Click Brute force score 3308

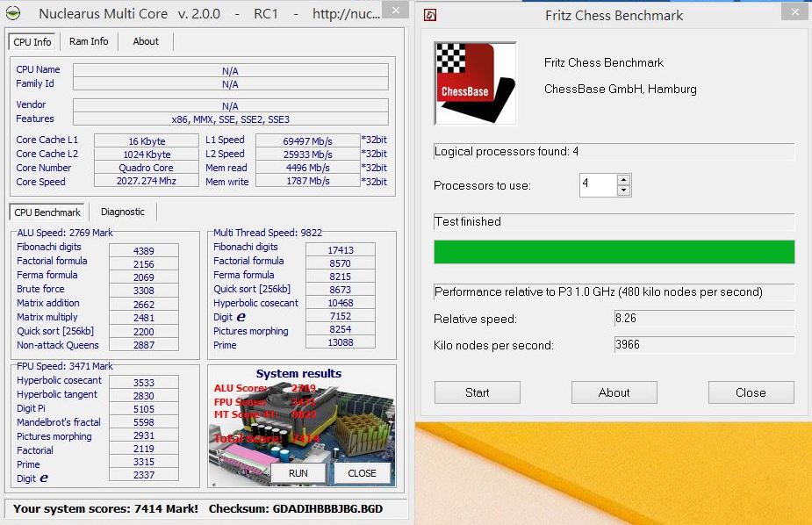144,291
